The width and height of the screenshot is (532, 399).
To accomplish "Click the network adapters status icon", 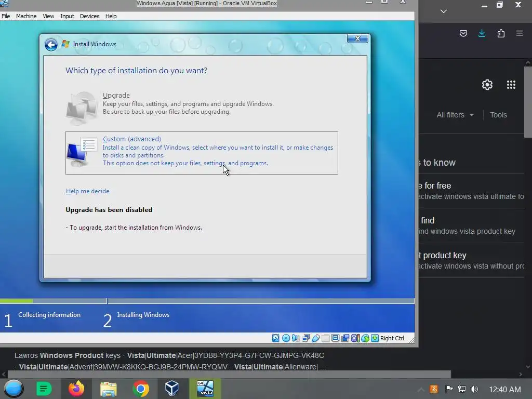I will click(305, 338).
